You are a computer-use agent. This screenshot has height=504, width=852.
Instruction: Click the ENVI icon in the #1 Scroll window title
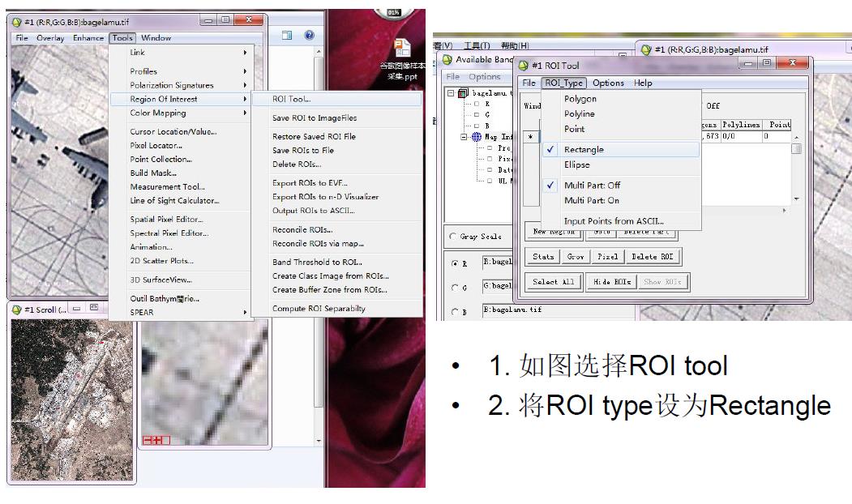[x=17, y=310]
